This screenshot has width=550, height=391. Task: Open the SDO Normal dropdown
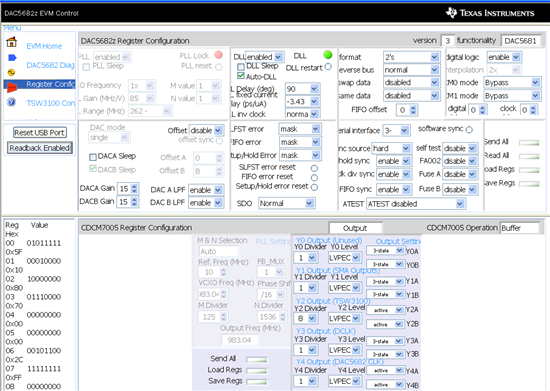(x=287, y=203)
